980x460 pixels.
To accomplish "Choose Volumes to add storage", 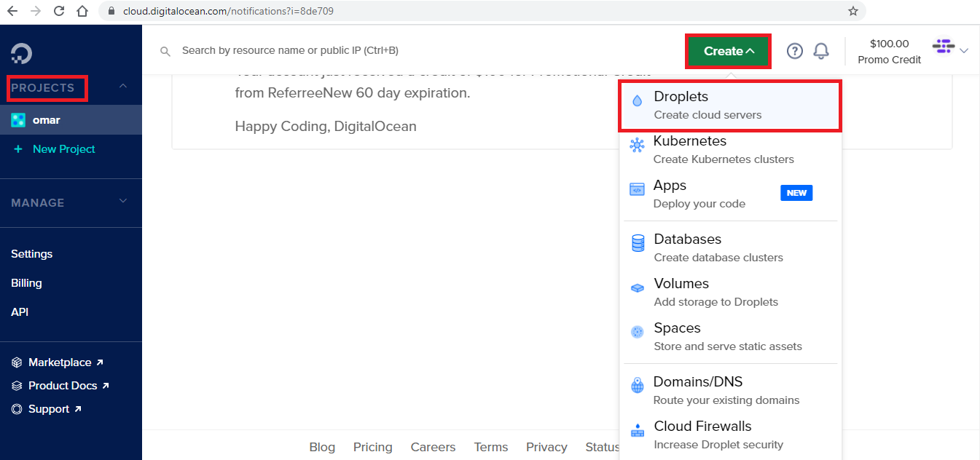I will [730, 293].
